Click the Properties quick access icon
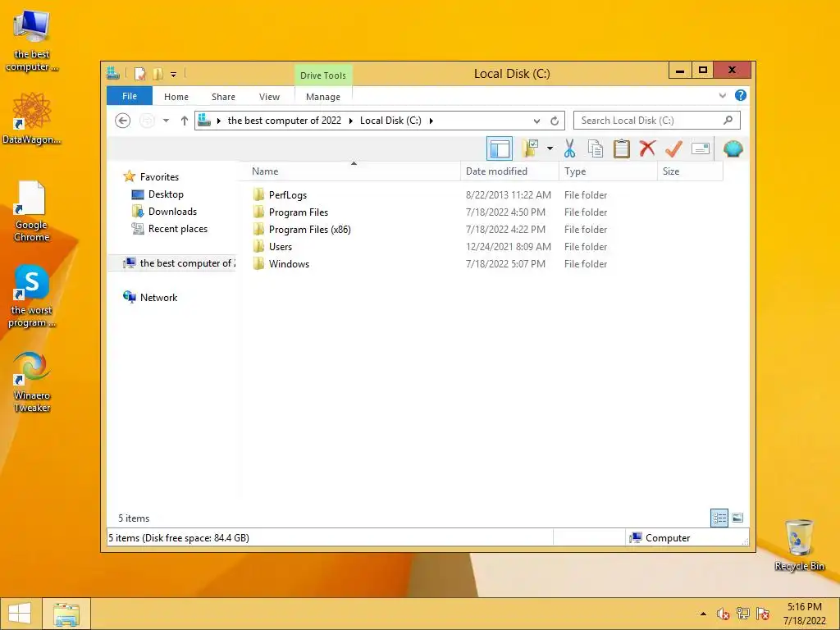Screen dimensions: 840x630 tap(139, 73)
